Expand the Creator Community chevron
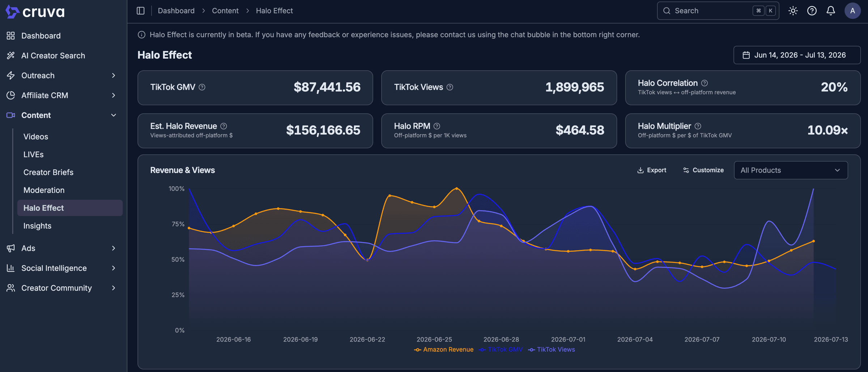 click(x=114, y=288)
